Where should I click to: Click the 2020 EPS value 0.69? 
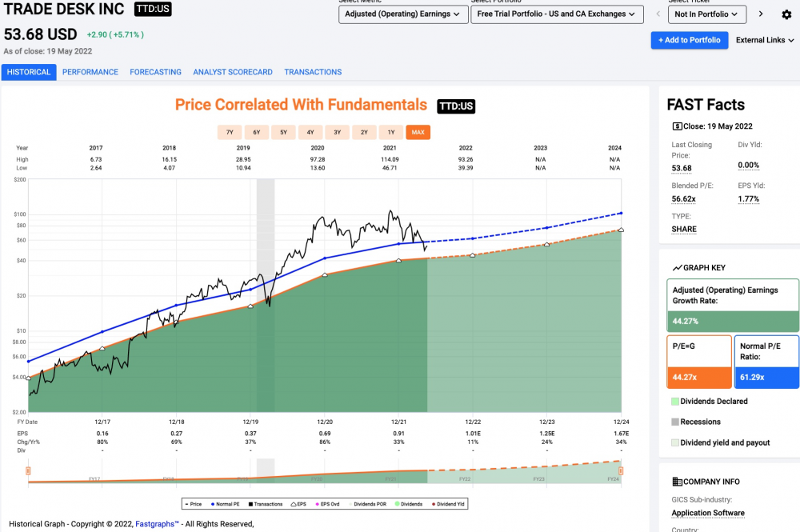click(325, 434)
